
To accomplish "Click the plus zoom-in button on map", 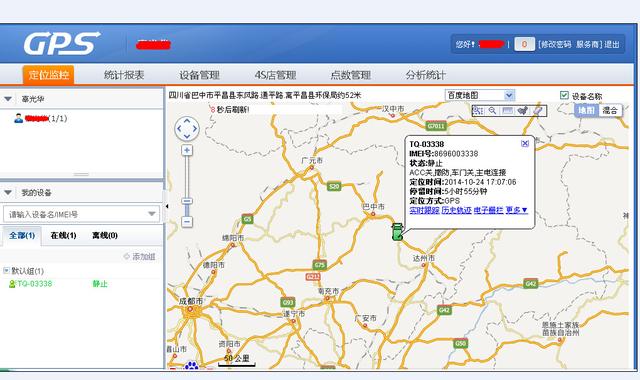I will [187, 150].
